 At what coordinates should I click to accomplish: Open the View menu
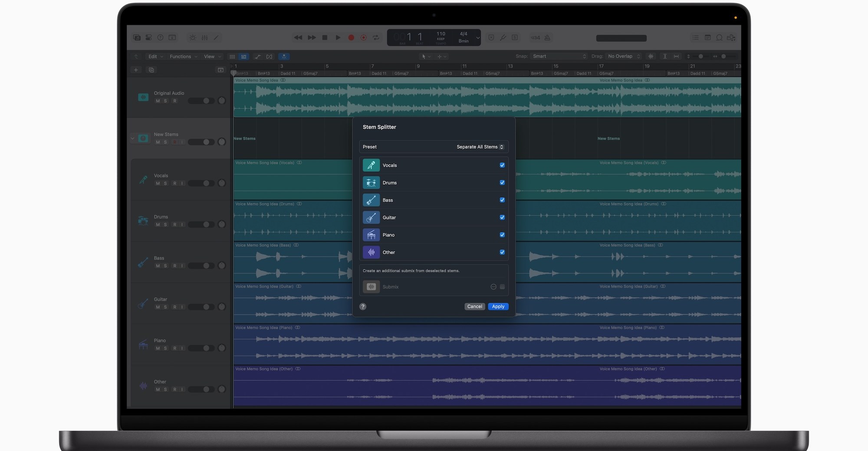pyautogui.click(x=213, y=57)
